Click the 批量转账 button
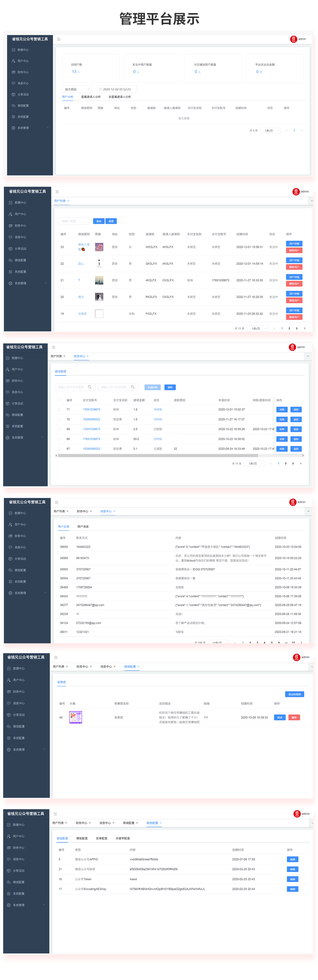318x980 pixels. click(x=152, y=387)
